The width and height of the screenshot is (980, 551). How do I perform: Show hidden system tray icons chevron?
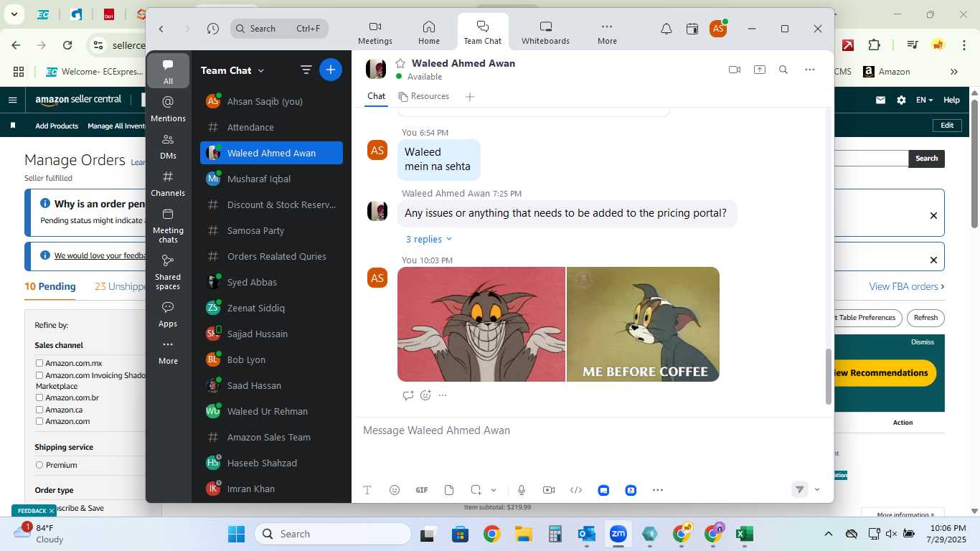828,534
